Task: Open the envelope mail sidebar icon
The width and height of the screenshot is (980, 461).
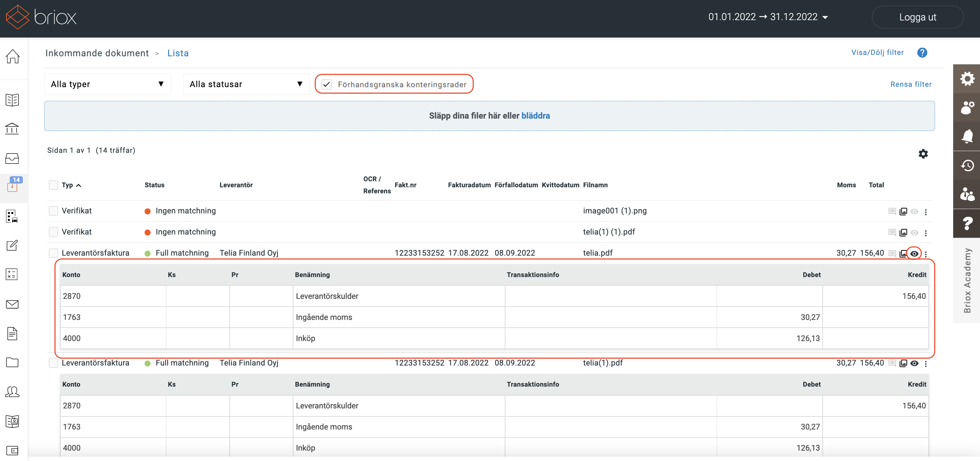Action: pos(12,304)
